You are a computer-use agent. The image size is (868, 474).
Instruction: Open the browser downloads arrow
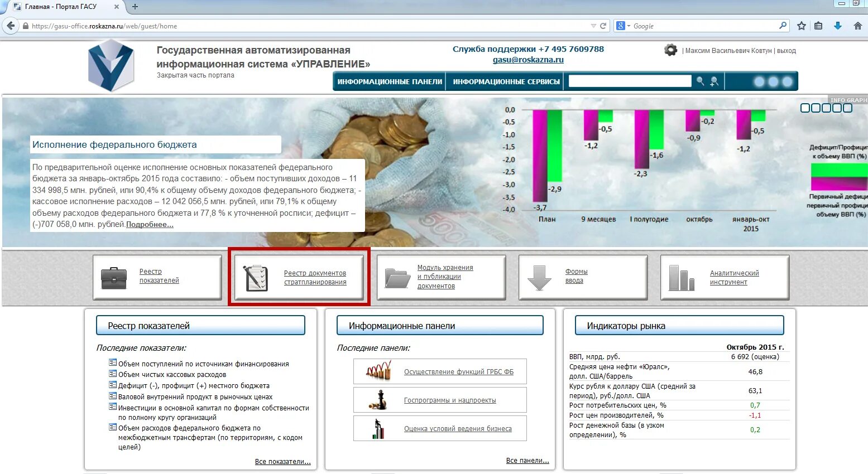838,26
